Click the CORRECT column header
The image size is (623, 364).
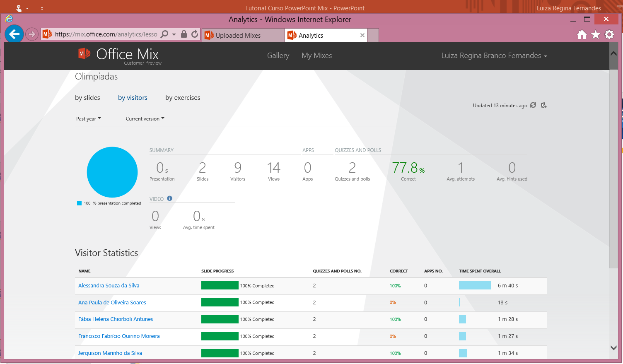[x=399, y=271]
